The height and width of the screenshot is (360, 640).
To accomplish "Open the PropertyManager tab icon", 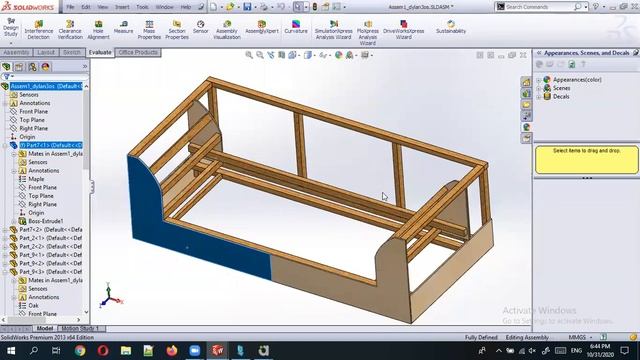I will 19,67.
